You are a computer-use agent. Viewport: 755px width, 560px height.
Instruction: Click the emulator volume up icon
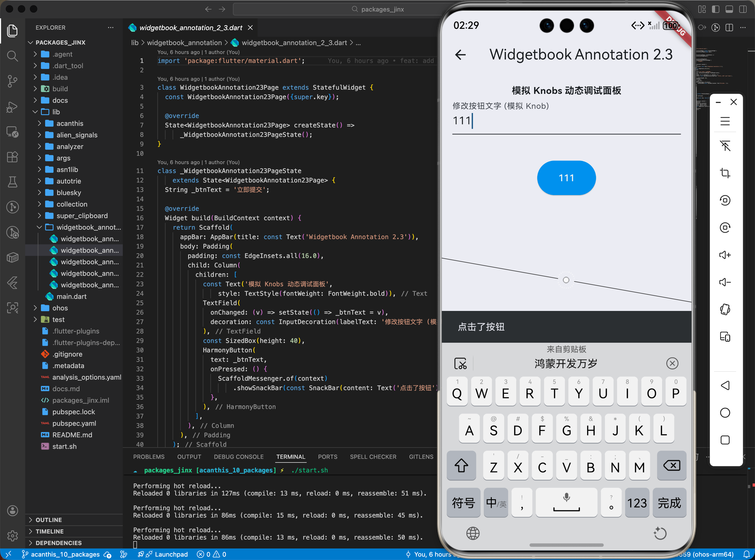pyautogui.click(x=725, y=255)
